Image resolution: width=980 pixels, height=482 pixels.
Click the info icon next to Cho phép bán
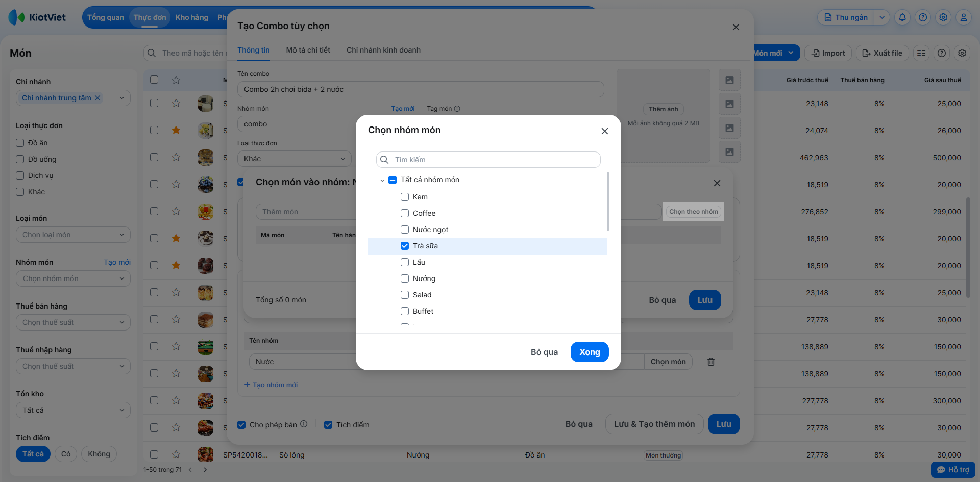[304, 424]
